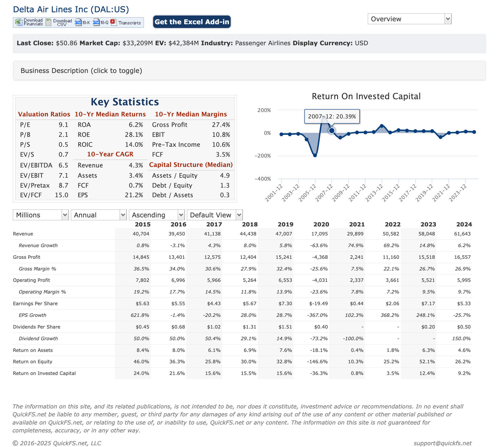The height and width of the screenshot is (447, 504).
Task: Click the Delta Air Lines Inc (DAL:US) title
Action: coord(71,9)
